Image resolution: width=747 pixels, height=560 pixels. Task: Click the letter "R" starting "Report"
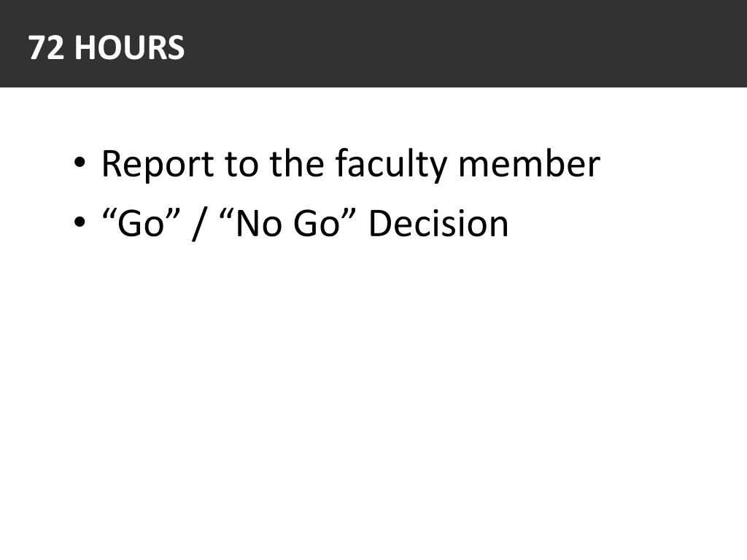coord(112,164)
